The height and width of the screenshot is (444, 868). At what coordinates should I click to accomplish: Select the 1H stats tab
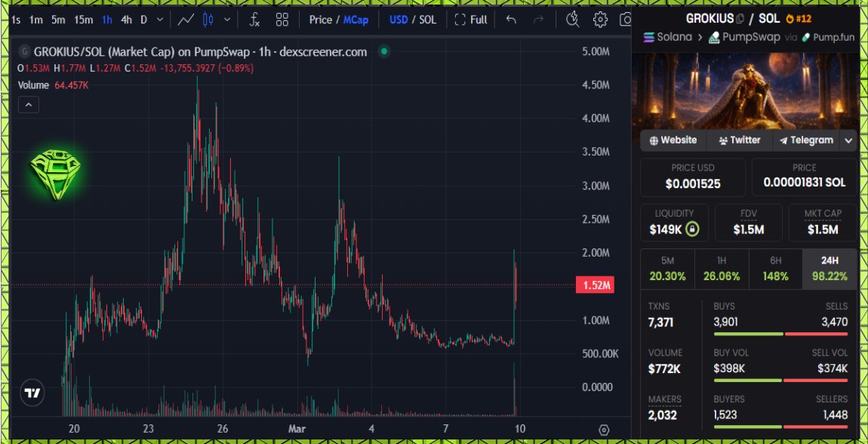click(722, 269)
